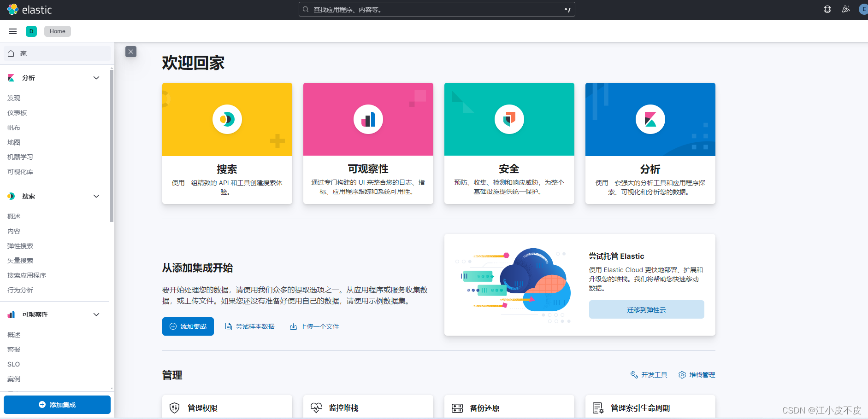Collapse the 搜索 section in the sidebar
Image resolution: width=868 pixels, height=419 pixels.
tap(96, 196)
